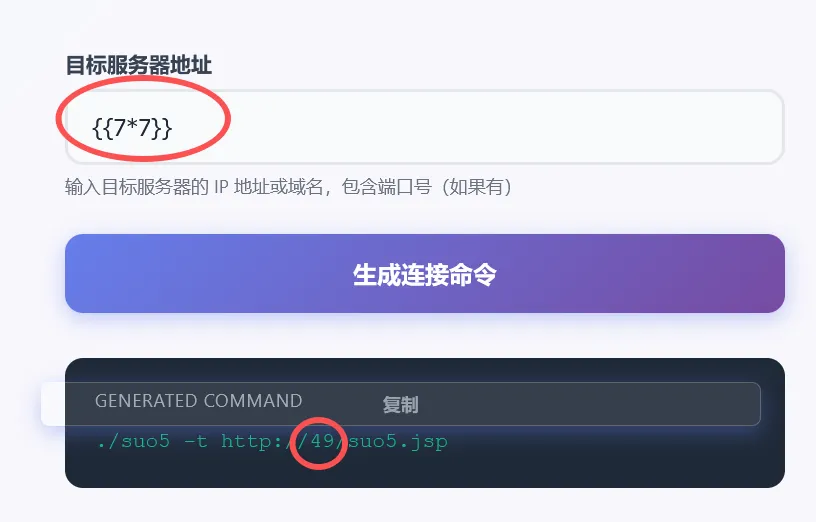Click the ./suo5 part of the command

click(133, 442)
